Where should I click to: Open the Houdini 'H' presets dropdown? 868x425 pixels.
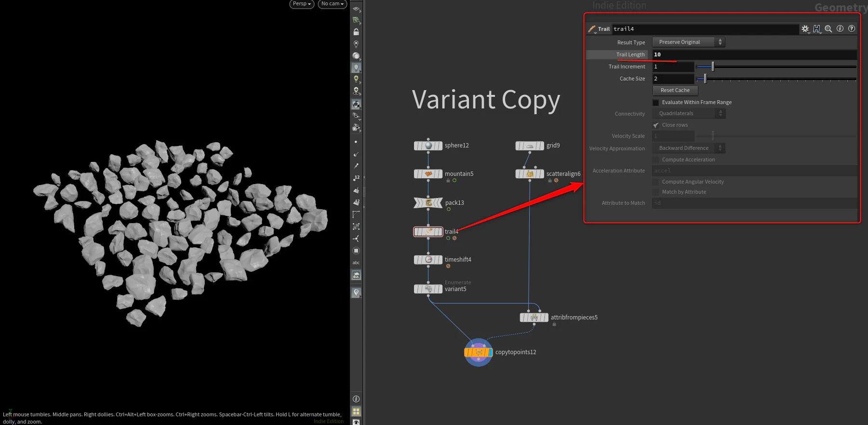pos(817,29)
